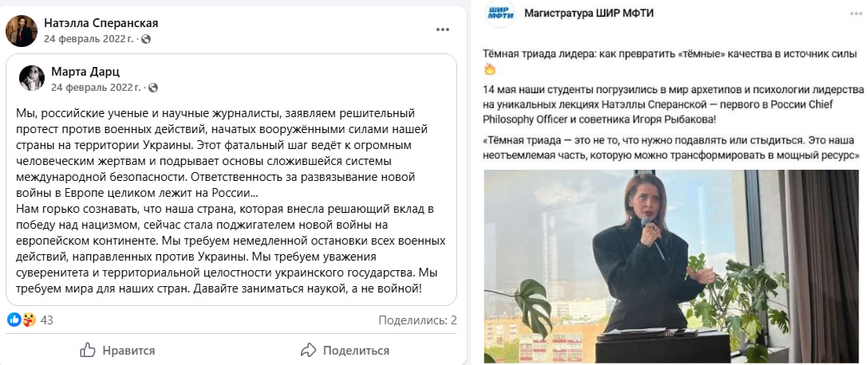Toggle like with the Нравится button
868x365 pixels.
[118, 351]
